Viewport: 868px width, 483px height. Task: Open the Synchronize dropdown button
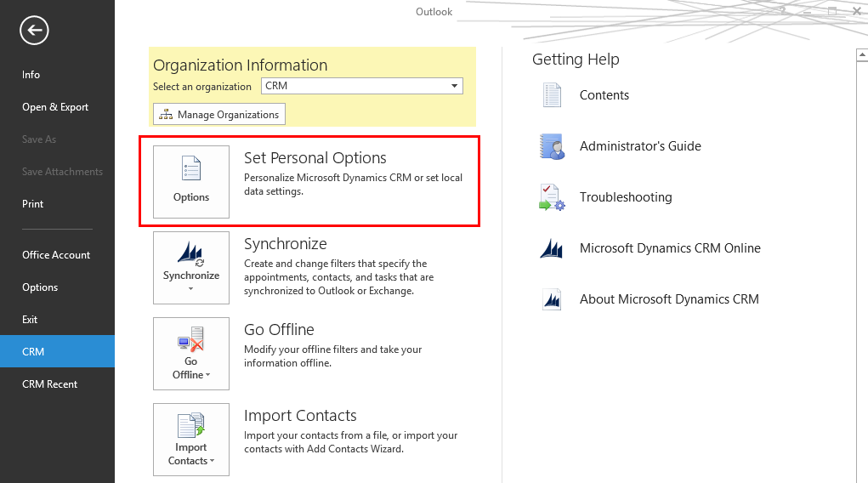point(191,267)
